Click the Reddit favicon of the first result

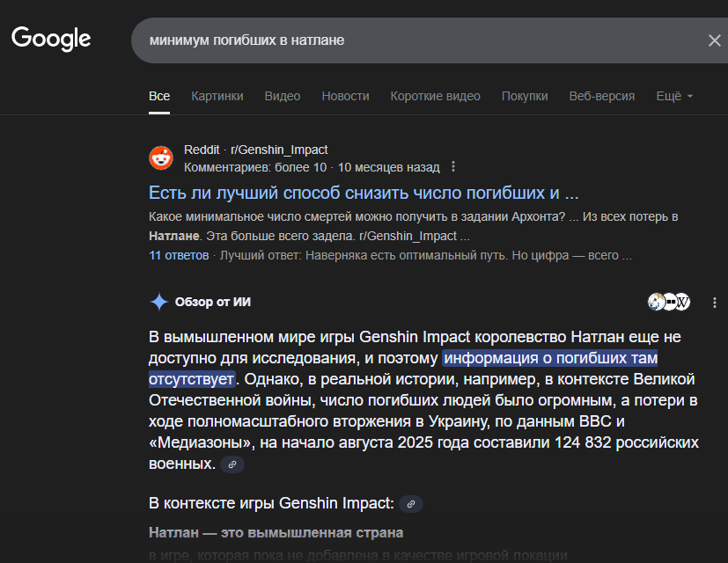coord(161,157)
